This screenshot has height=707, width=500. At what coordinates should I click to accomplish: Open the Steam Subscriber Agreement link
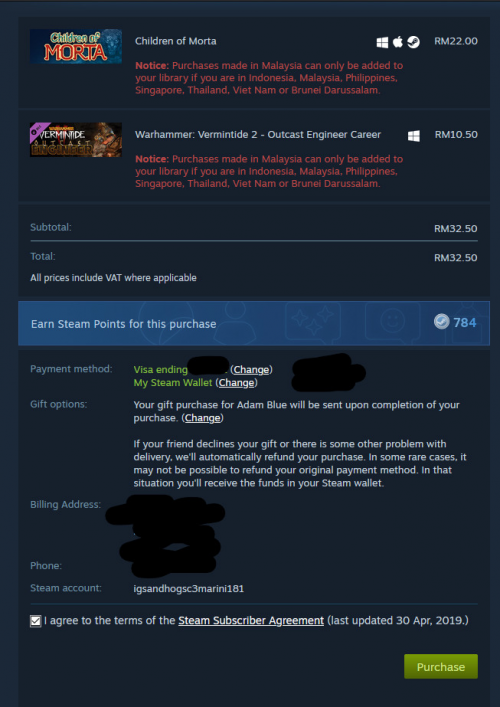click(251, 621)
